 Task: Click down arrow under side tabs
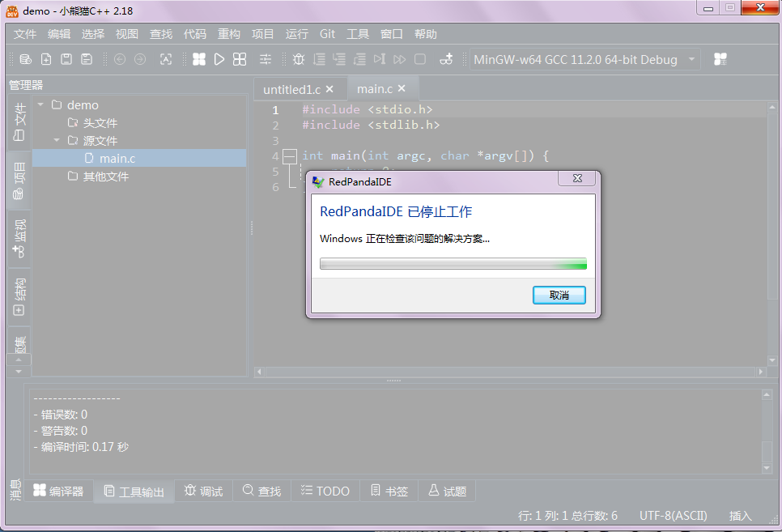pos(19,372)
